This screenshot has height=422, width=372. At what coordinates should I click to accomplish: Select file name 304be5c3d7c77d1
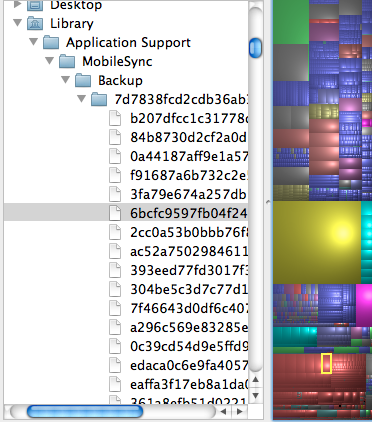click(x=189, y=289)
